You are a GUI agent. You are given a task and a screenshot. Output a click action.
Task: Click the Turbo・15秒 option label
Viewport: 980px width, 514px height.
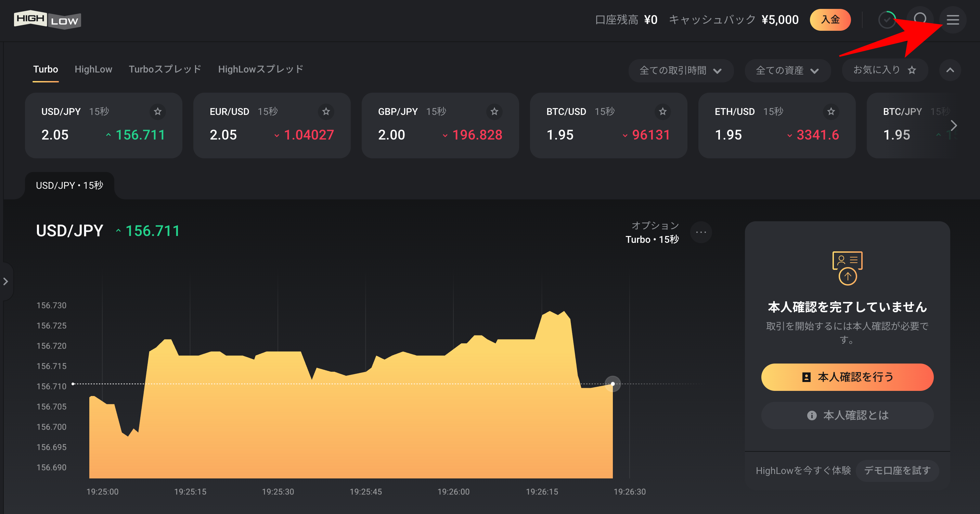coord(652,239)
